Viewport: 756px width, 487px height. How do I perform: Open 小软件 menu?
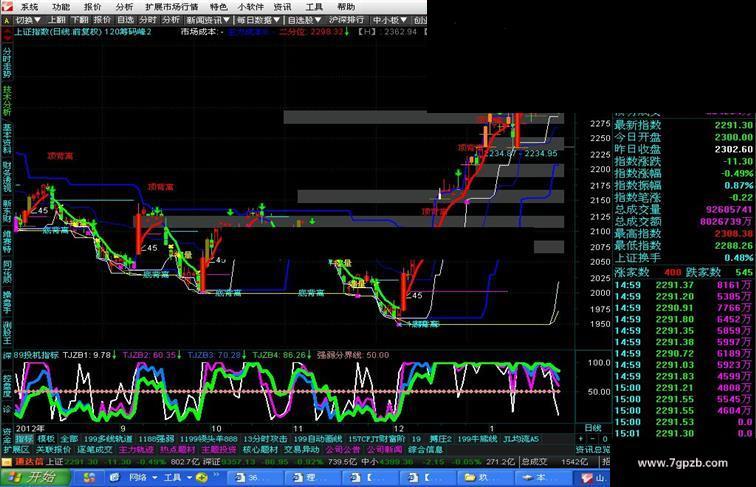tap(251, 7)
